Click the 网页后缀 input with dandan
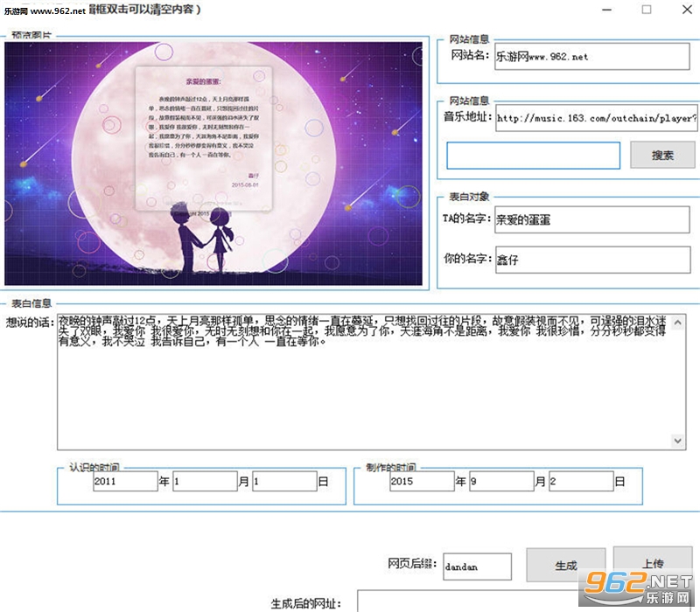This screenshot has height=612, width=700. coord(477,567)
